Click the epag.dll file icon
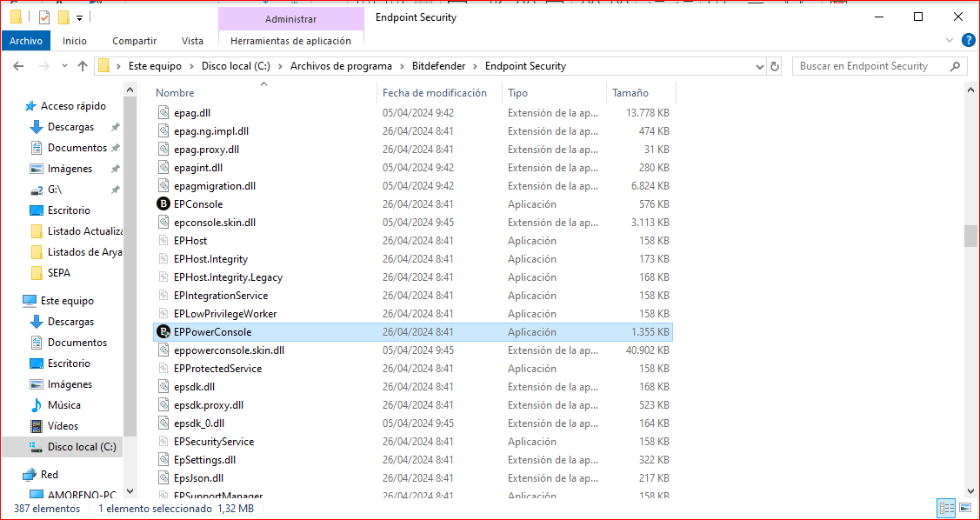The image size is (980, 520). (163, 113)
